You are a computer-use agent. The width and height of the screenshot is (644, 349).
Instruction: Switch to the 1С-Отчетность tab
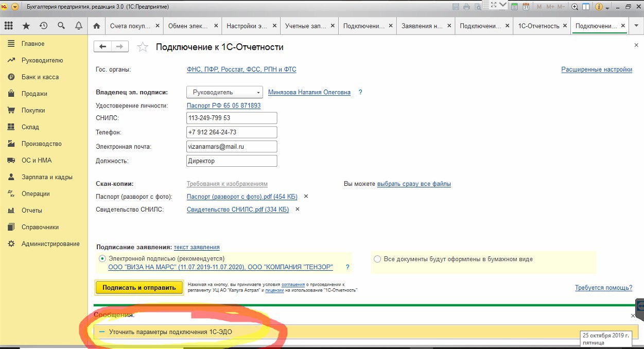(538, 26)
